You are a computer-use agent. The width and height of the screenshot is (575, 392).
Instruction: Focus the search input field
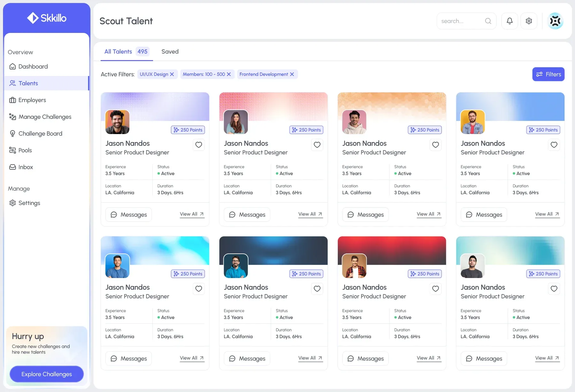[466, 21]
